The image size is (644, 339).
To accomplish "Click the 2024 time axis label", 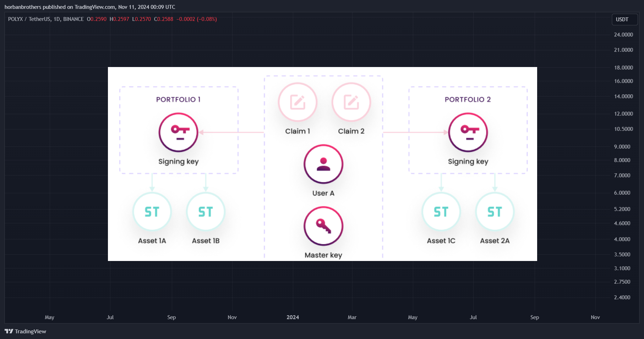I will (x=293, y=317).
